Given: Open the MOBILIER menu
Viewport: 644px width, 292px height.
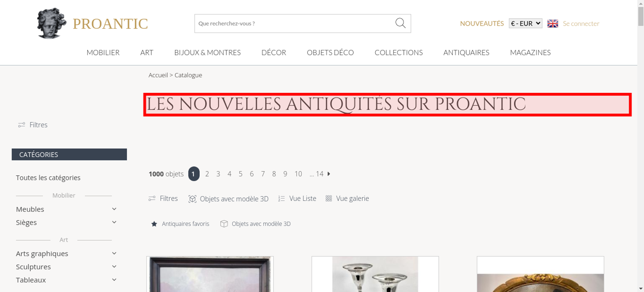Looking at the screenshot, I should [x=103, y=52].
